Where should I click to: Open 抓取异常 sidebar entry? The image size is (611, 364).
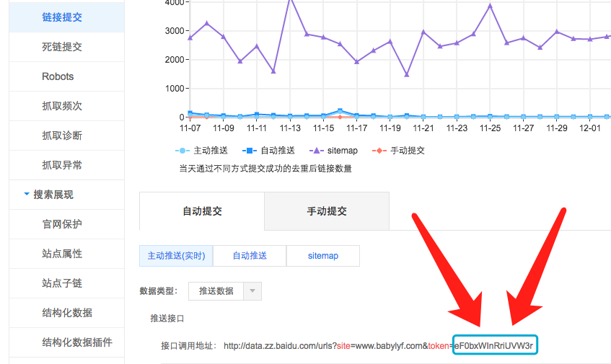(62, 165)
